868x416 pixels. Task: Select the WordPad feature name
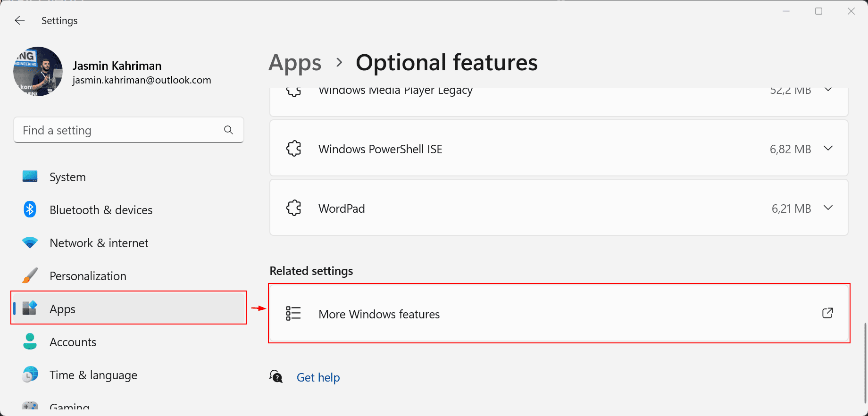click(342, 208)
